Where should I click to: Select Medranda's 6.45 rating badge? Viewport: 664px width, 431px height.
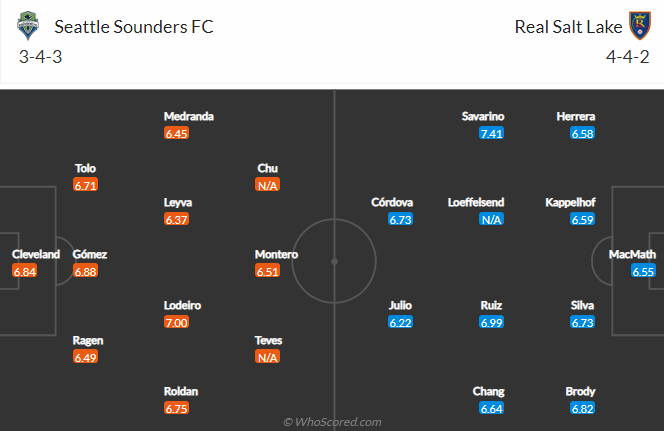point(177,133)
